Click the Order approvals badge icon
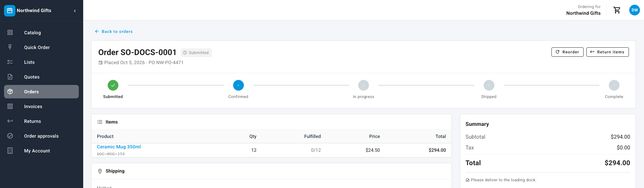The image size is (644, 188). (x=10, y=136)
